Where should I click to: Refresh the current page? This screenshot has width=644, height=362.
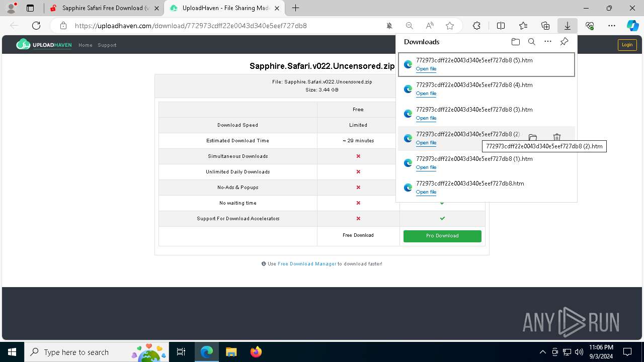36,26
